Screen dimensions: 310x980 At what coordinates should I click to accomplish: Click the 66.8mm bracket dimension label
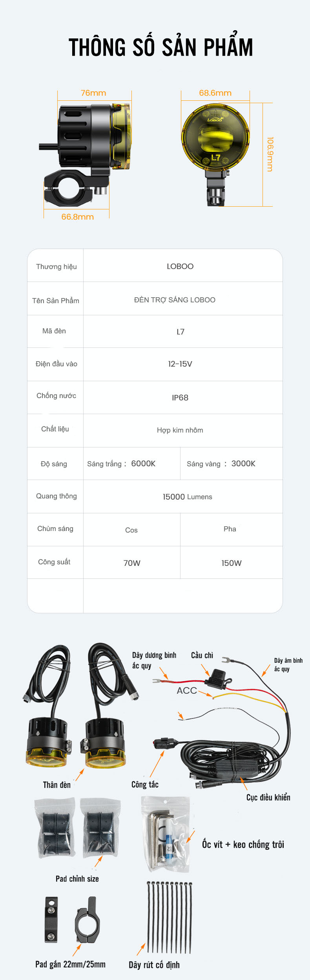click(x=77, y=217)
